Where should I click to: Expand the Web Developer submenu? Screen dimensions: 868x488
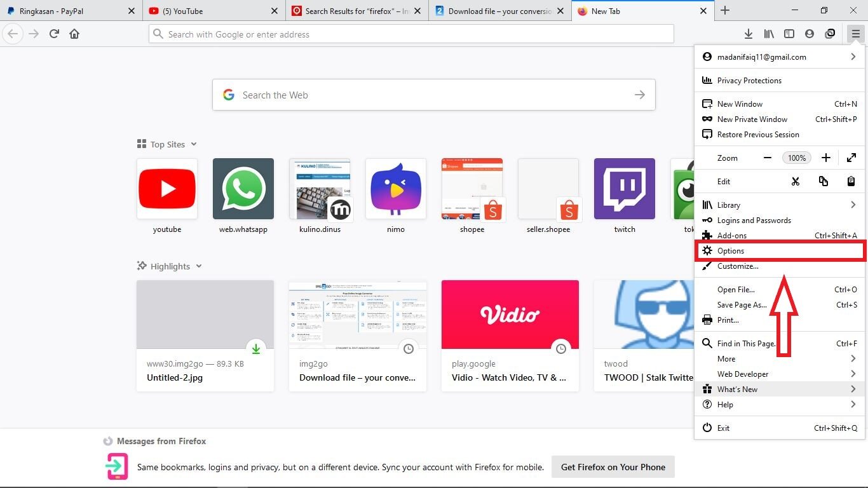[853, 374]
